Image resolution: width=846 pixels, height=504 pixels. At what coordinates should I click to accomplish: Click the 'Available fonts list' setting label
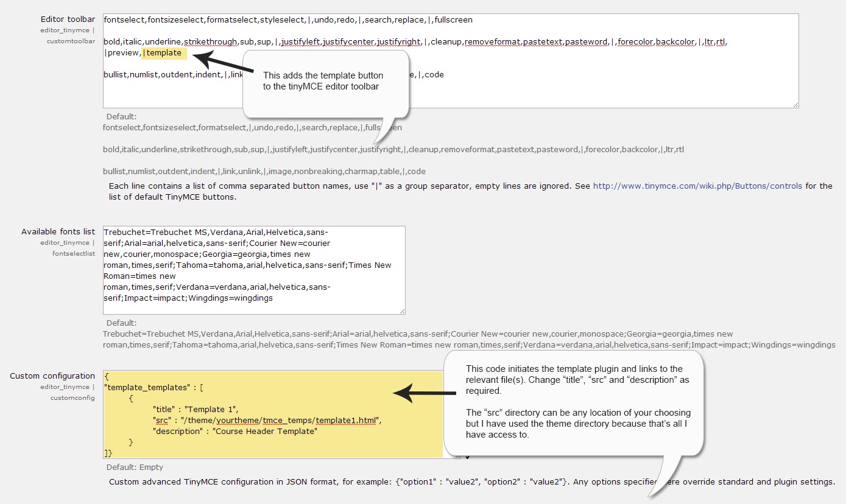[58, 232]
